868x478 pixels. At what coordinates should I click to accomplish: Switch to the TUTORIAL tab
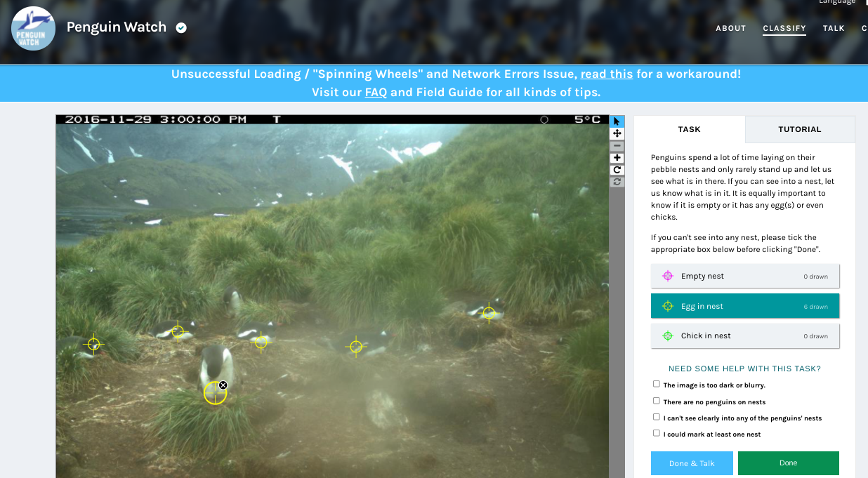(x=800, y=129)
